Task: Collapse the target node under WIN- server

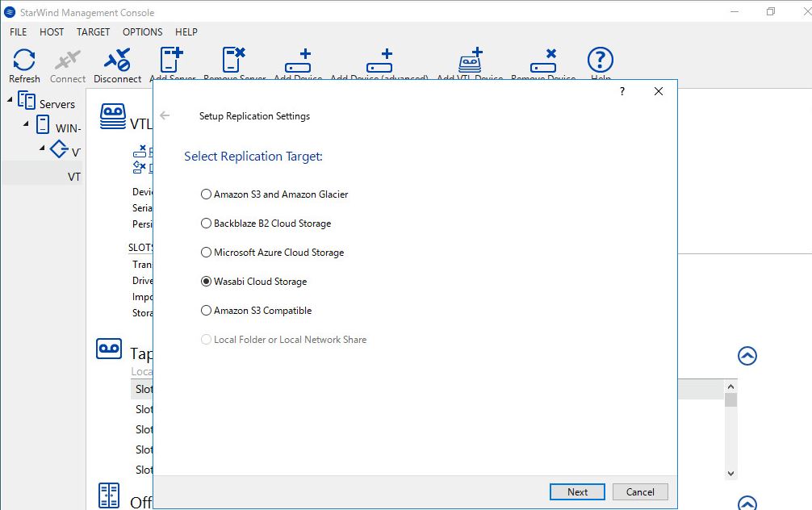Action: tap(42, 148)
